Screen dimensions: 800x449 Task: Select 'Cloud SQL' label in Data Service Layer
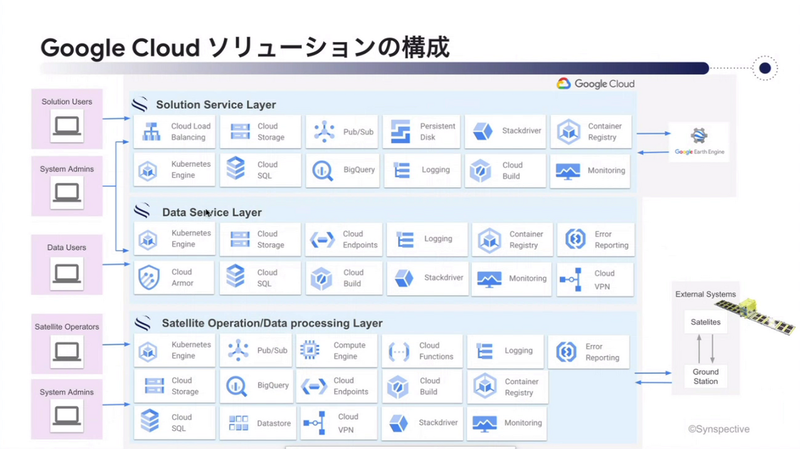tap(267, 278)
